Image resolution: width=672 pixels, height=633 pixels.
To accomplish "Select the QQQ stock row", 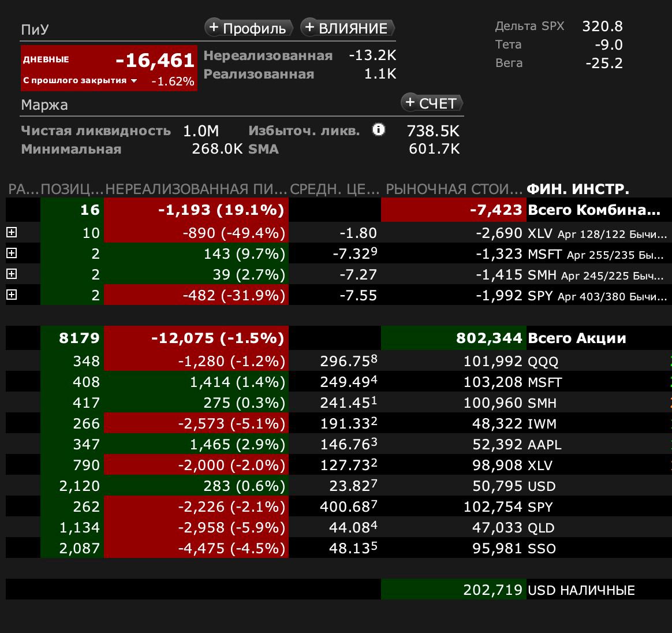I will [338, 361].
